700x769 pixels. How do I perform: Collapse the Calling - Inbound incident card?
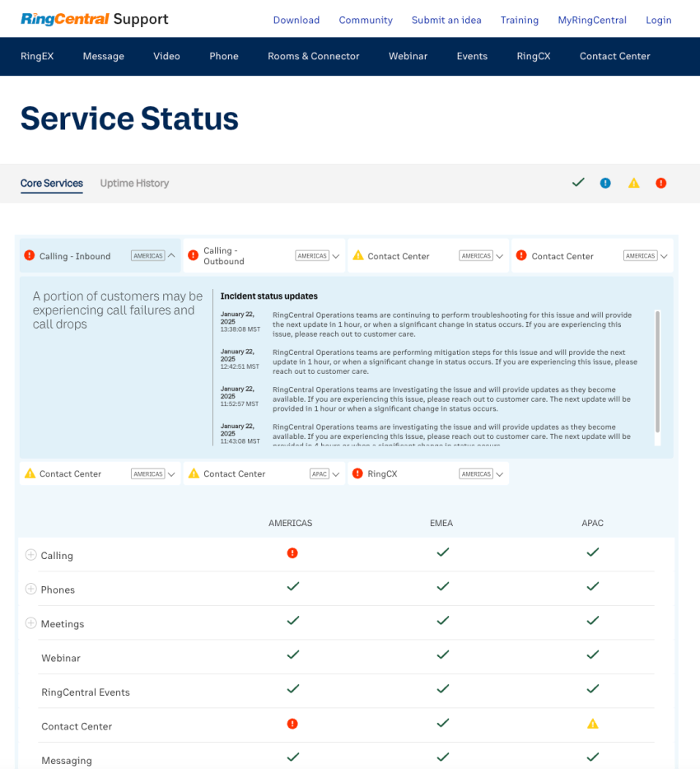pos(171,255)
